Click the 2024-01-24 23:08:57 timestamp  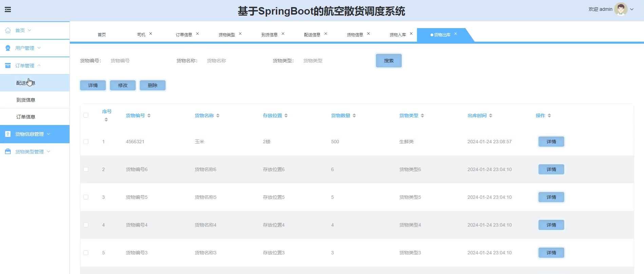point(490,142)
